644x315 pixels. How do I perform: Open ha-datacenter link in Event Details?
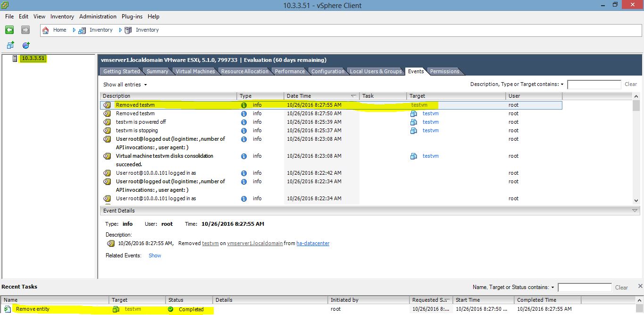[x=313, y=243]
